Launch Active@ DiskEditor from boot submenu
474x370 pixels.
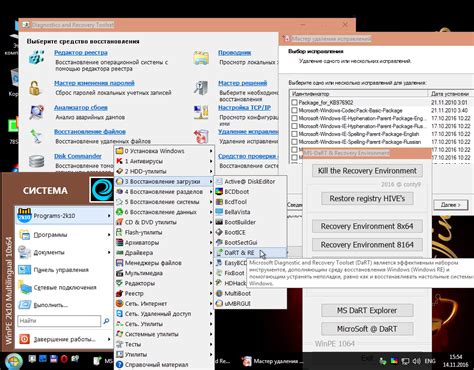[x=250, y=182]
